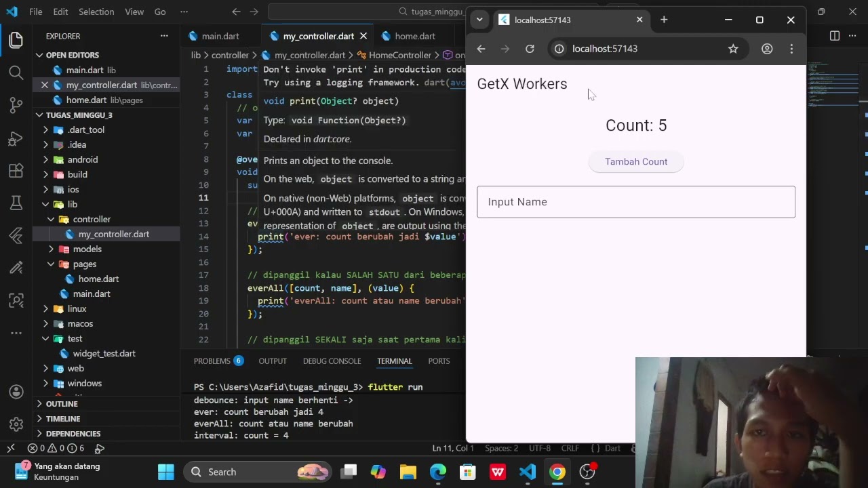
Task: Reload the localhost page in Chrome
Action: point(530,49)
